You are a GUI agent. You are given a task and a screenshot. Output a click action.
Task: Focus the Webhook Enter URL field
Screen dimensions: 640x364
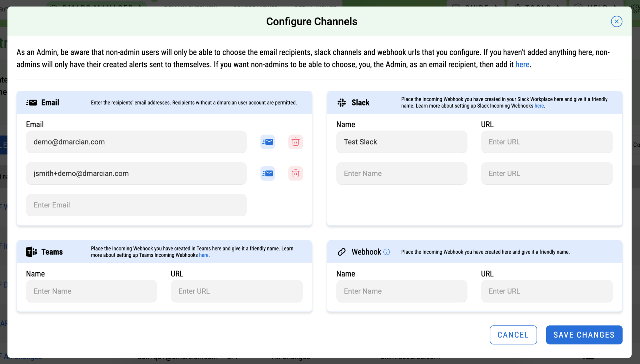coord(547,291)
